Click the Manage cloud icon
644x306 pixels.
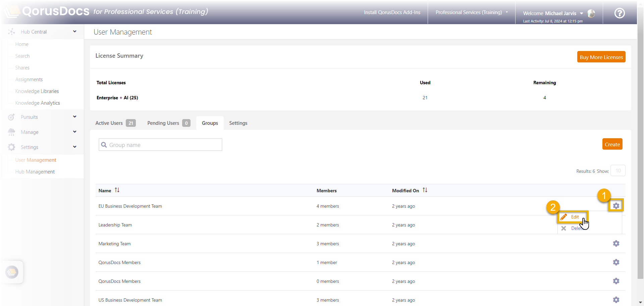[x=11, y=132]
